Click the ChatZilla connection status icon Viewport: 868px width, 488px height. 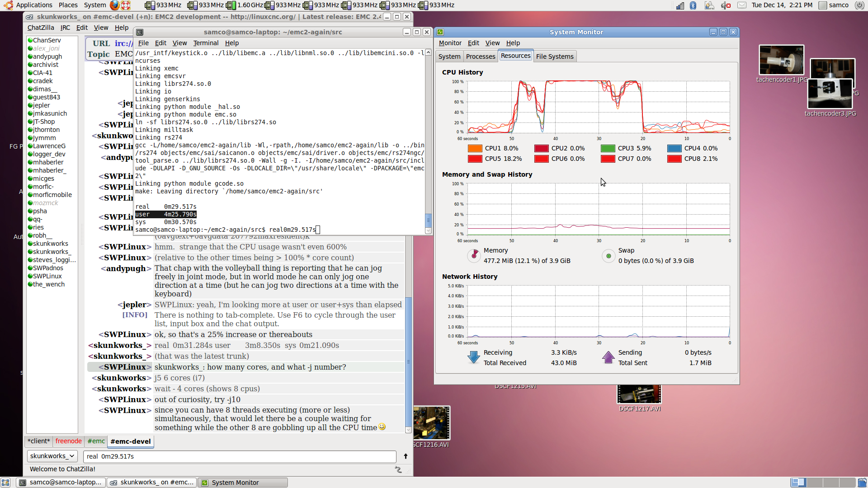click(x=398, y=469)
